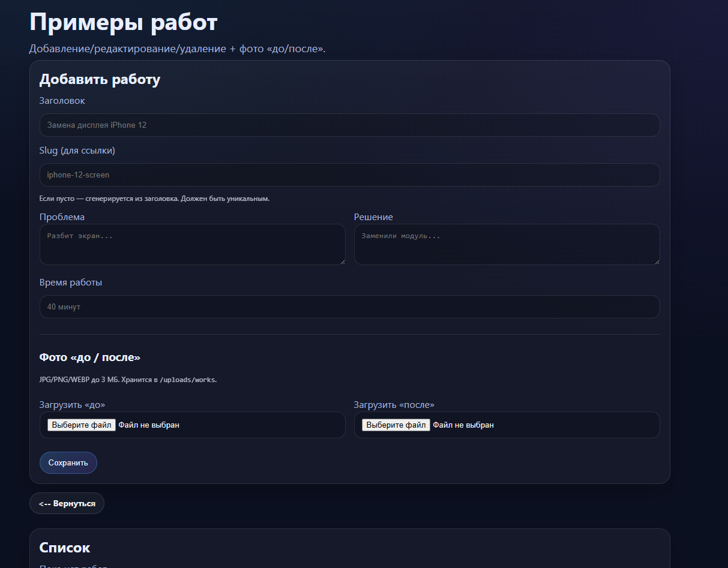Click the Проблема label text

62,217
